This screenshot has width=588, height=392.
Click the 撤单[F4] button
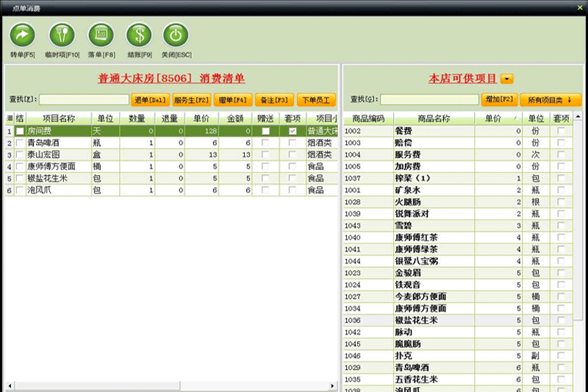[x=233, y=100]
